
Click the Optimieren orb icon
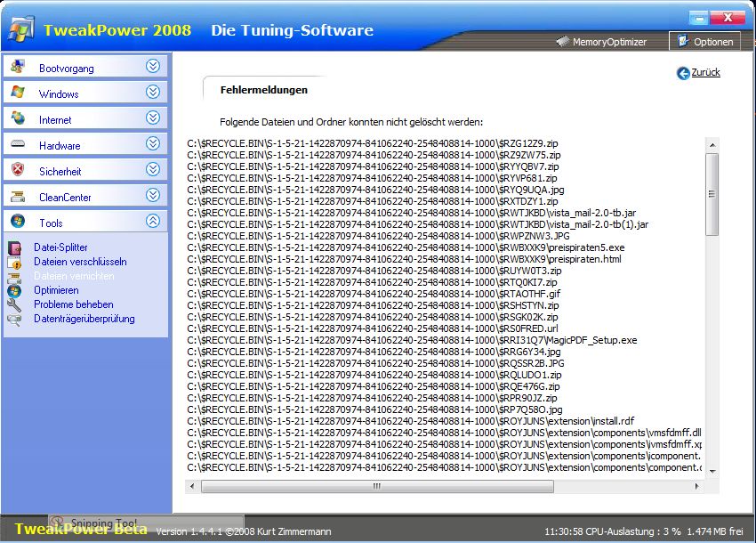click(x=14, y=290)
